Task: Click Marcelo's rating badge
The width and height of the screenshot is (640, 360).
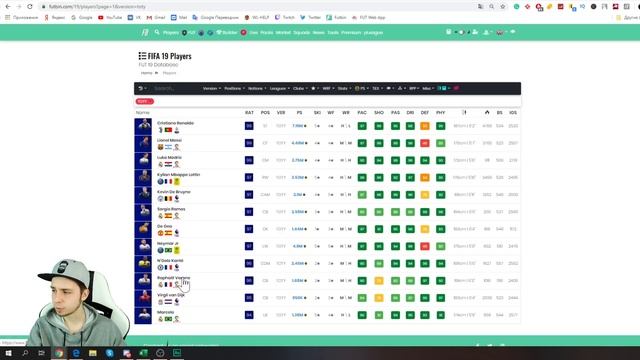Action: (x=249, y=315)
